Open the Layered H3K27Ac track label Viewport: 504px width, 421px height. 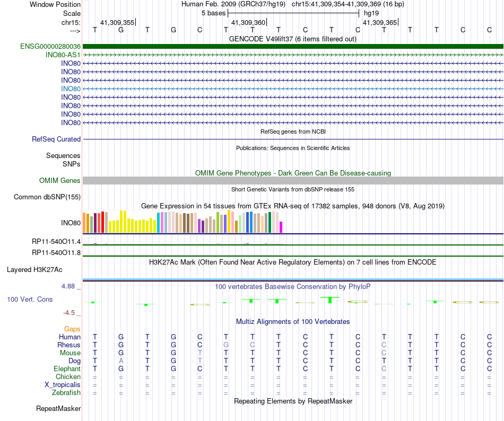pos(34,270)
